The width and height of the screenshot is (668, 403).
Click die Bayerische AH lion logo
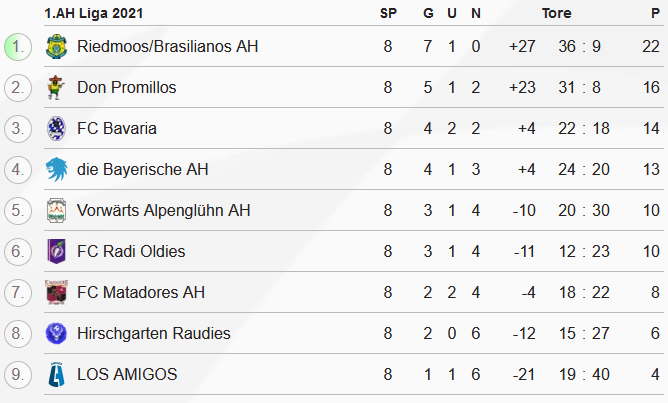point(56,170)
